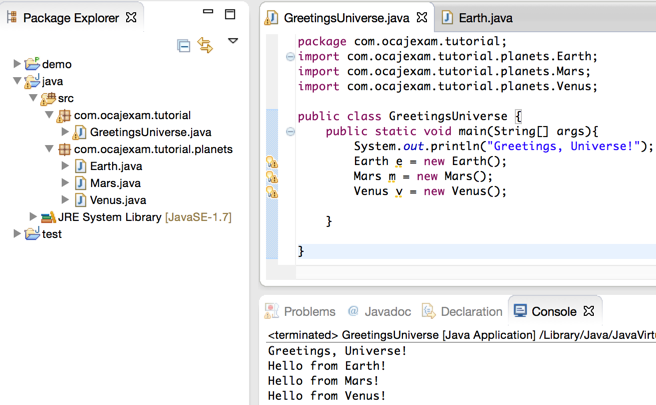Select the test project label

click(52, 234)
